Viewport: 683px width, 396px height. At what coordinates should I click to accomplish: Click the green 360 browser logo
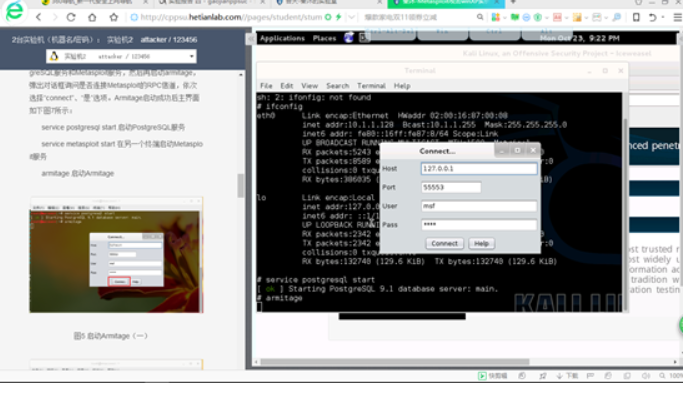(x=14, y=11)
